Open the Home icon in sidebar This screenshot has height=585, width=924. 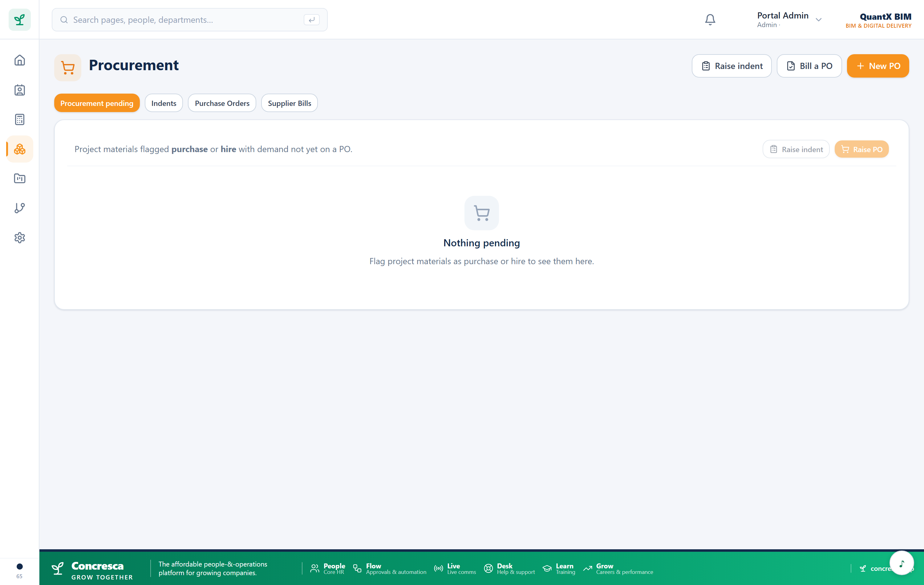[x=20, y=60]
